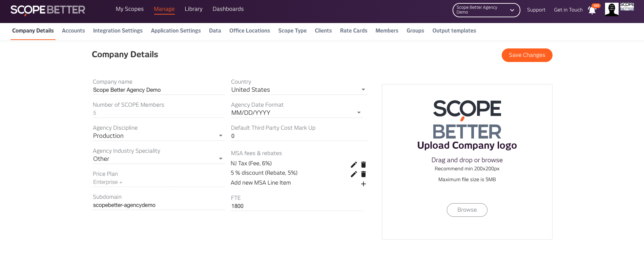Open the notifications bell icon

592,10
